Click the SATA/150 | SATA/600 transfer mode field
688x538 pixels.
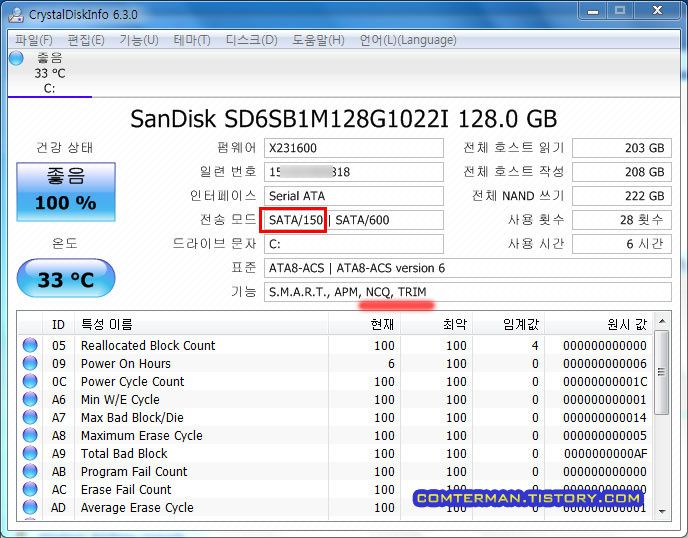354,220
